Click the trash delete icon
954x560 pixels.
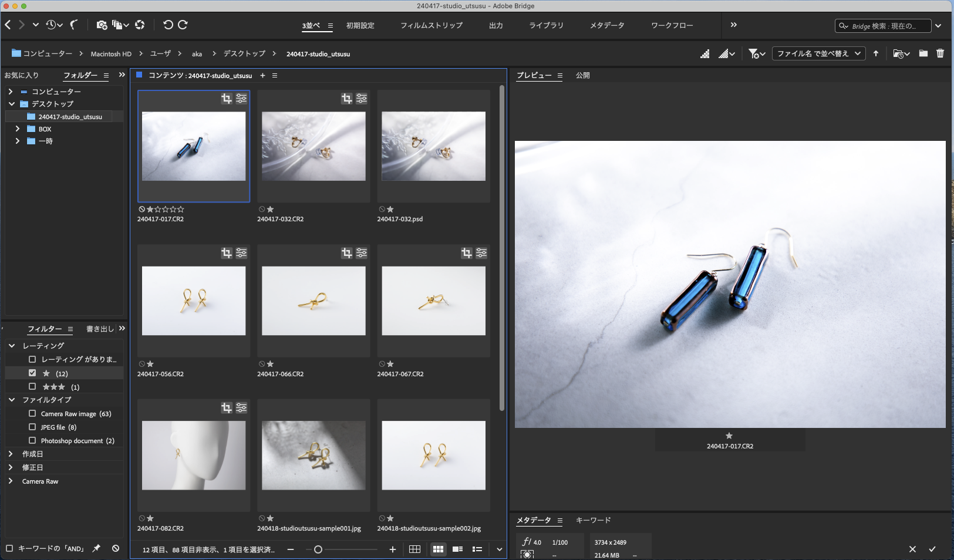[x=940, y=53]
